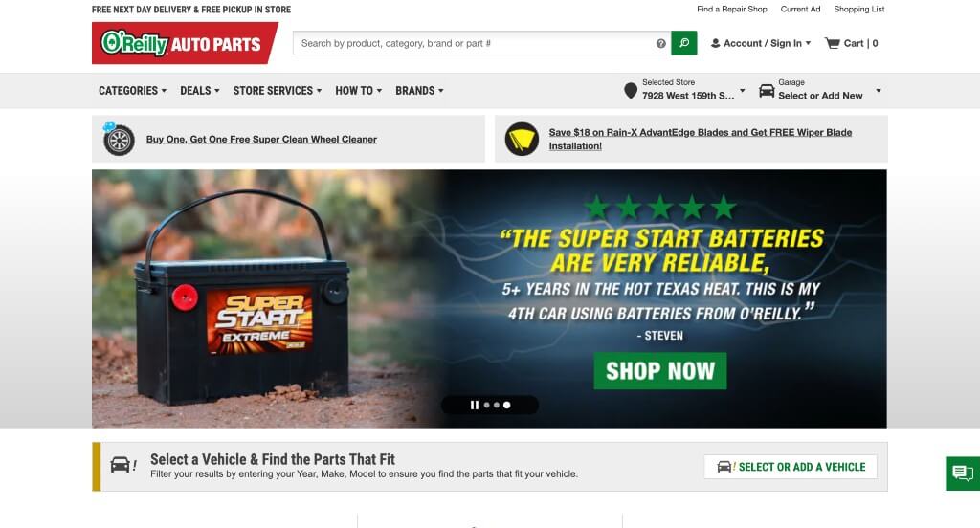Image resolution: width=980 pixels, height=528 pixels.
Task: Click Select or Add a Vehicle button
Action: pyautogui.click(x=790, y=467)
